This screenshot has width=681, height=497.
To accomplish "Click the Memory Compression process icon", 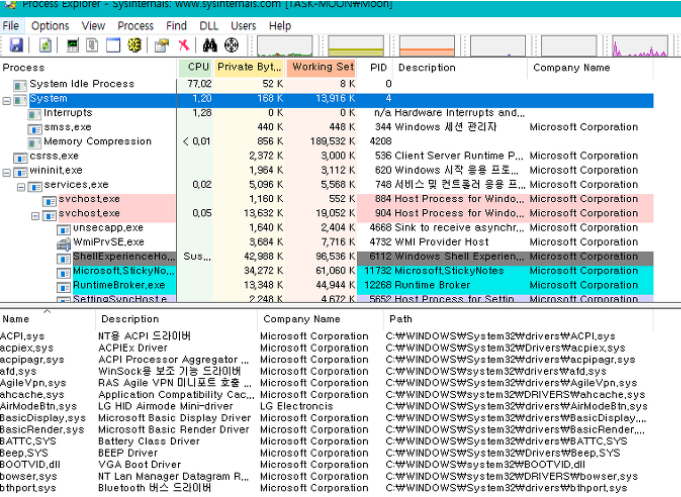I will [34, 142].
